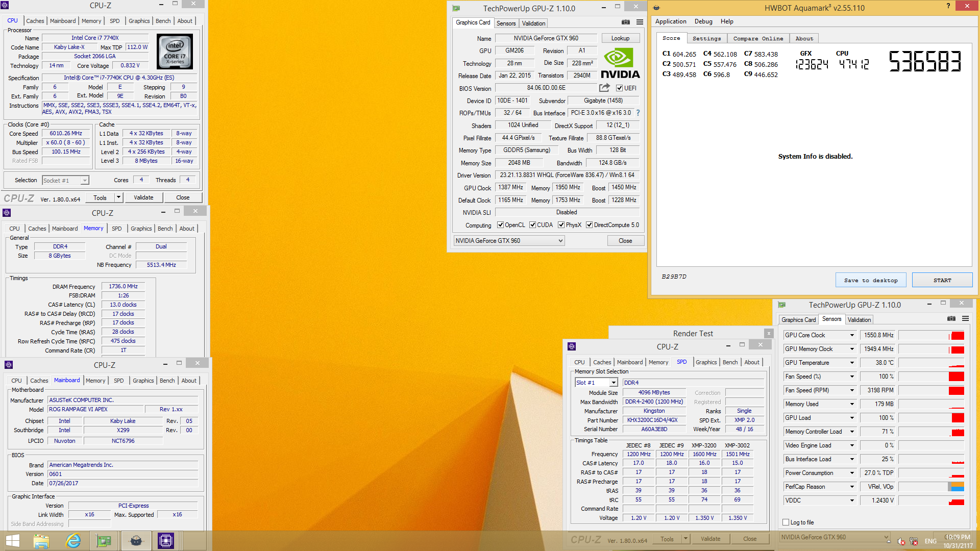Enable the Log to file checkbox
This screenshot has height=551, width=980.
pos(786,522)
